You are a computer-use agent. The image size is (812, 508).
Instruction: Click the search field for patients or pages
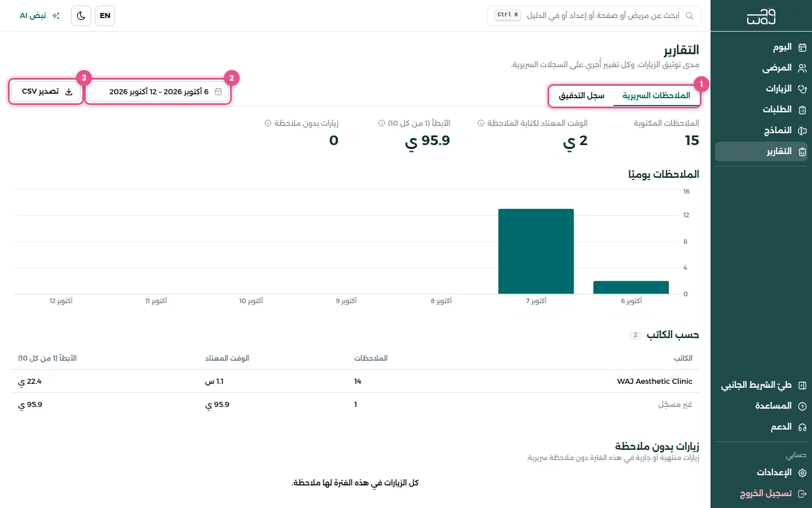[x=594, y=16]
